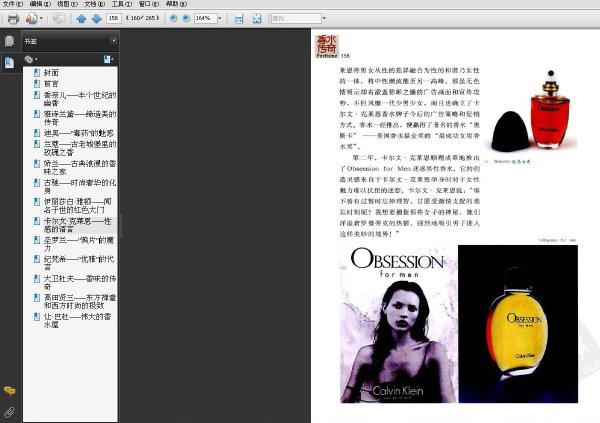Select the 纪梵希 bookmark
The height and width of the screenshot is (423, 600).
coord(79,263)
